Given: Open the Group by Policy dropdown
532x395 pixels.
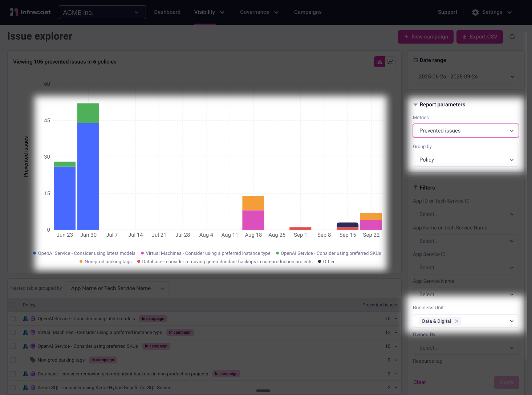Looking at the screenshot, I should point(466,160).
